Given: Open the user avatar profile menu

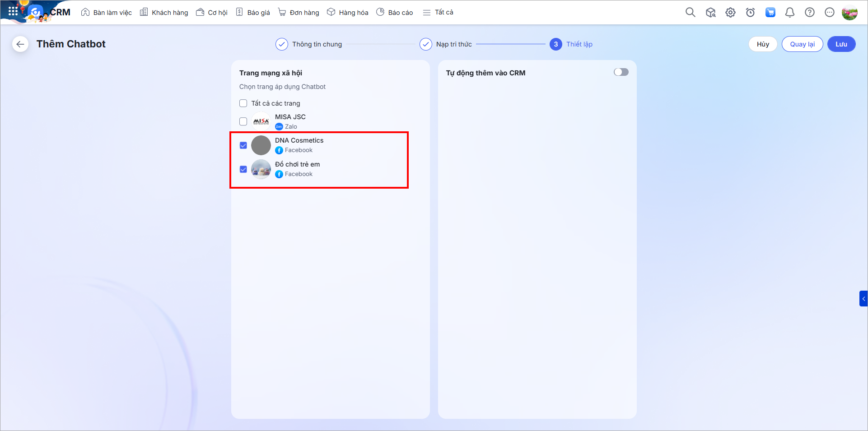Looking at the screenshot, I should click(849, 13).
